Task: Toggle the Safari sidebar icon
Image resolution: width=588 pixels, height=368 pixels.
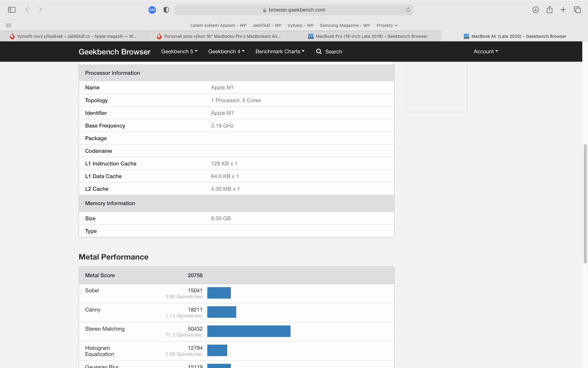Action: [x=12, y=10]
